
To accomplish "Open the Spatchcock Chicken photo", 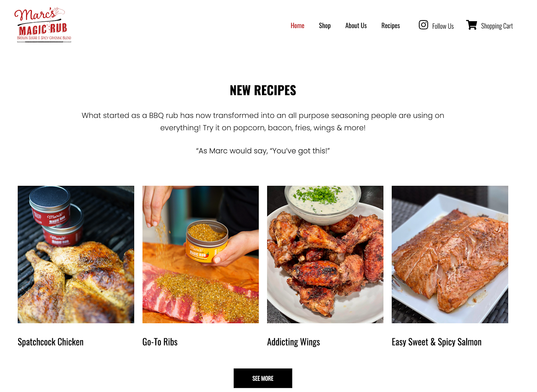I will (x=76, y=254).
